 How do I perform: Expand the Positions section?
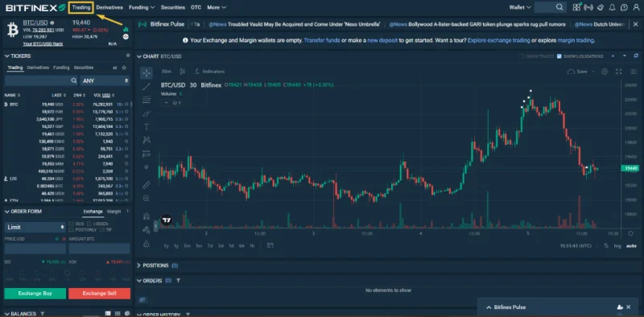[138, 266]
